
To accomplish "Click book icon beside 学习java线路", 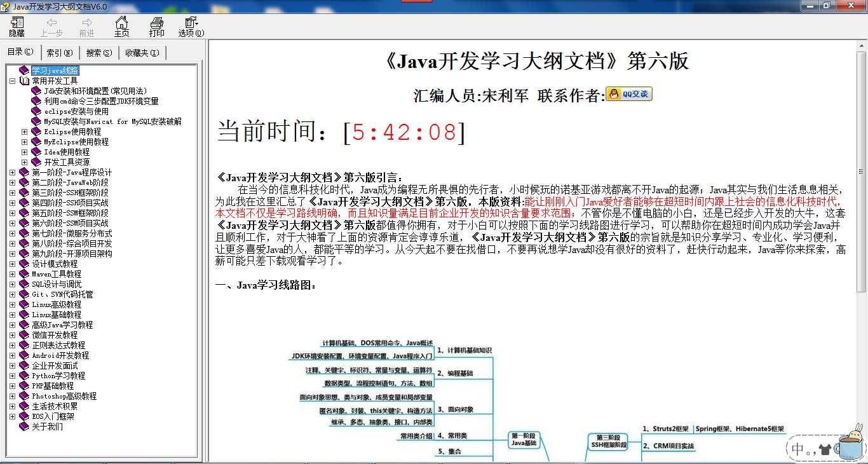I will coord(24,71).
